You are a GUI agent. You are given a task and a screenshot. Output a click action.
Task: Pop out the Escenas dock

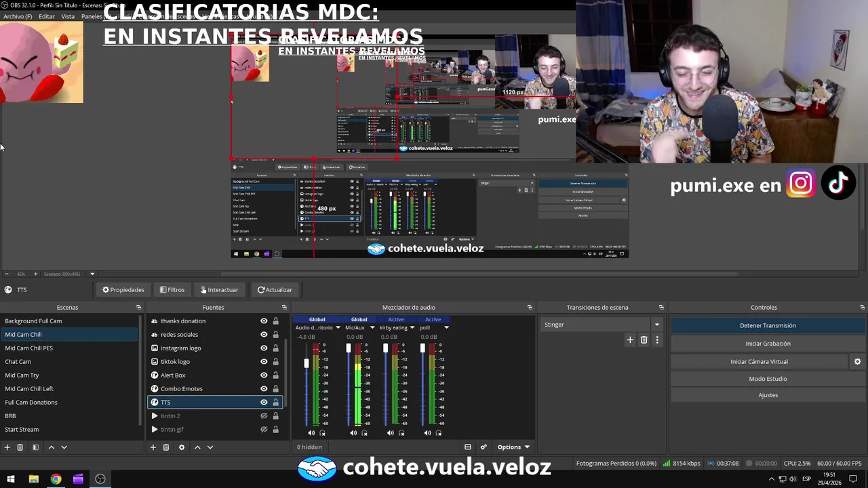point(139,308)
